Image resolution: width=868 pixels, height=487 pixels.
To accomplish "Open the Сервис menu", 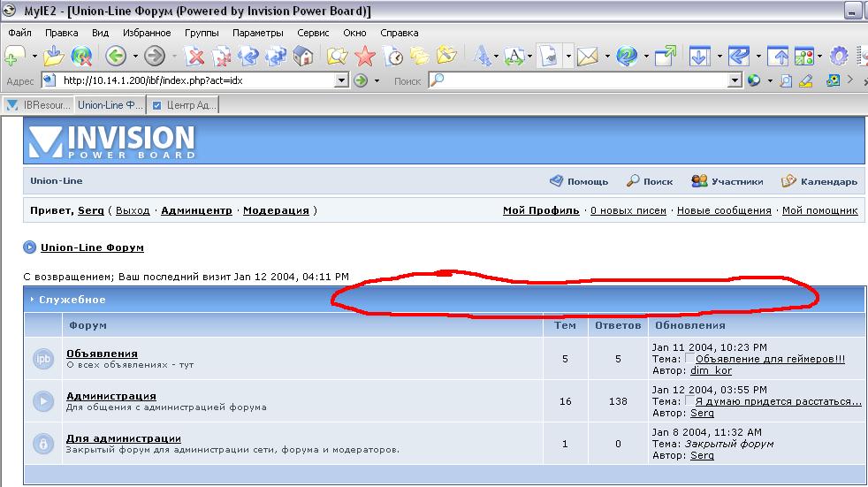I will point(313,33).
